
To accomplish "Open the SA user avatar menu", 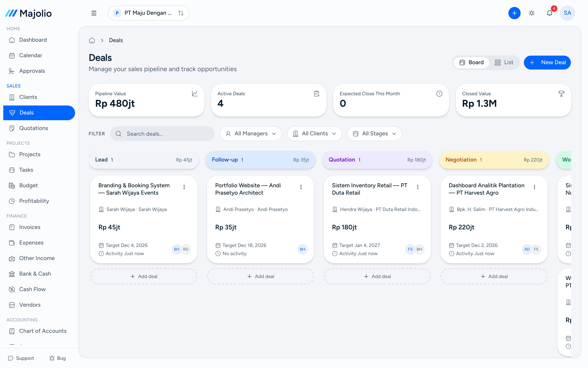I will tap(567, 13).
